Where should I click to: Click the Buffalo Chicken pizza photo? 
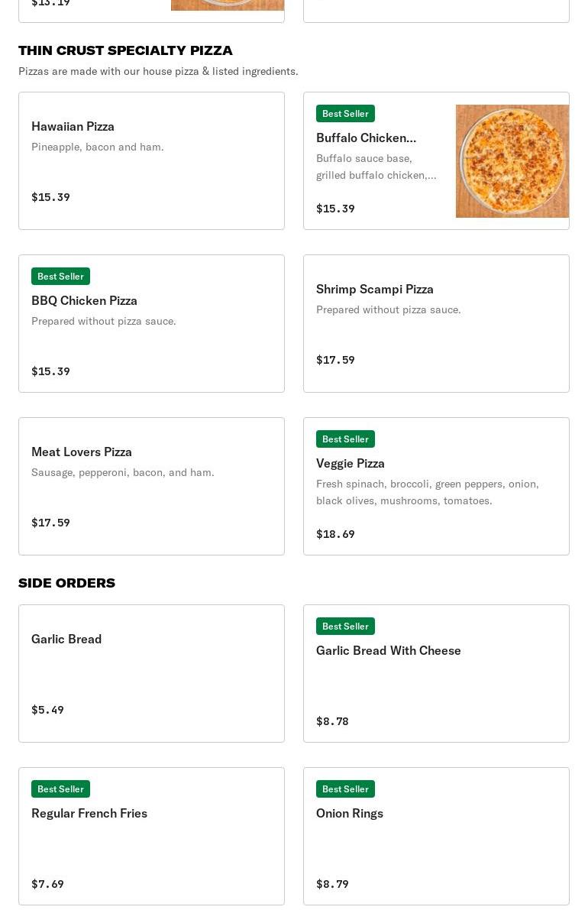512,160
